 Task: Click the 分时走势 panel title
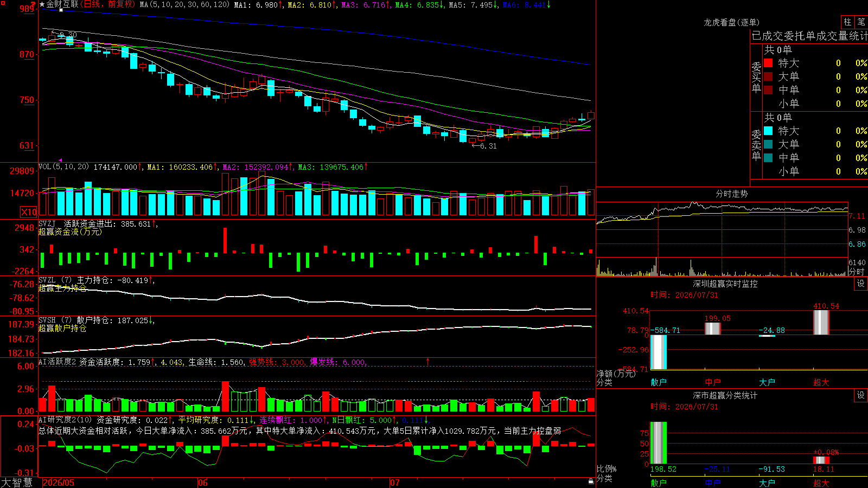tap(731, 194)
